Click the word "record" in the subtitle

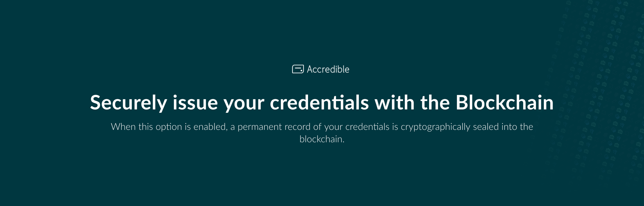tap(297, 127)
